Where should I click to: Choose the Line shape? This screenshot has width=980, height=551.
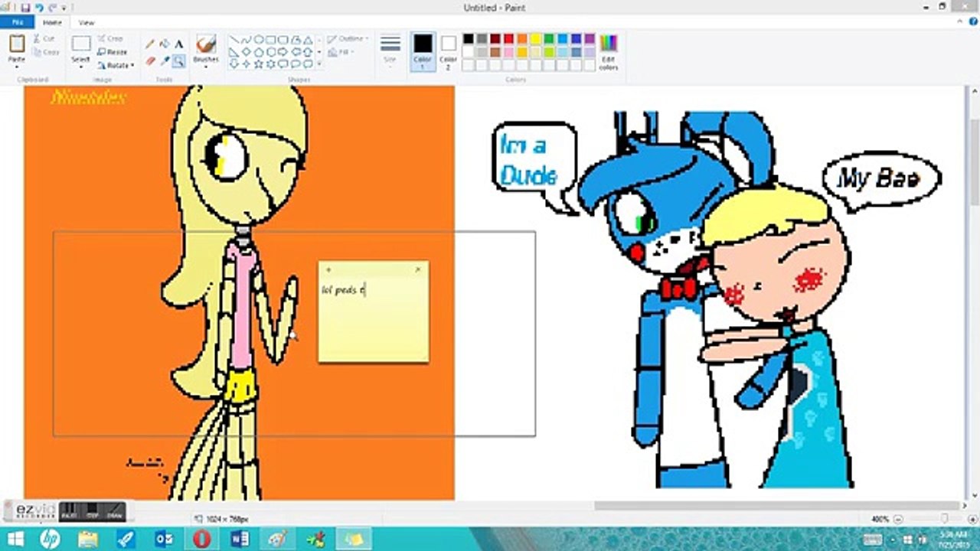234,39
